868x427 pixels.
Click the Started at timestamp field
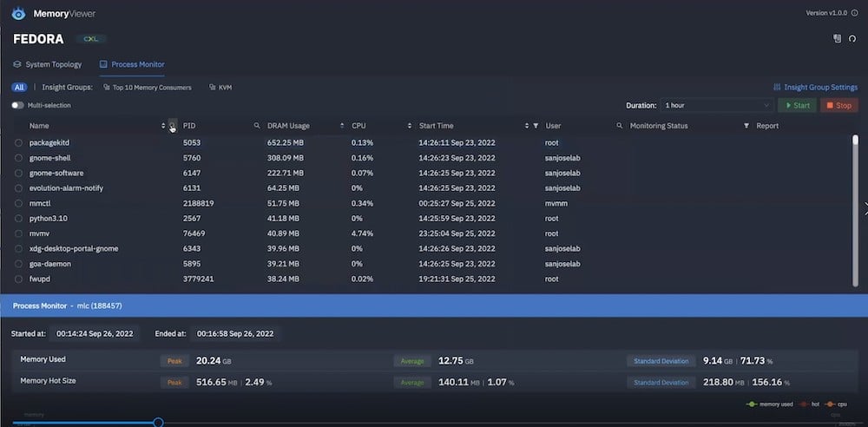(95, 334)
